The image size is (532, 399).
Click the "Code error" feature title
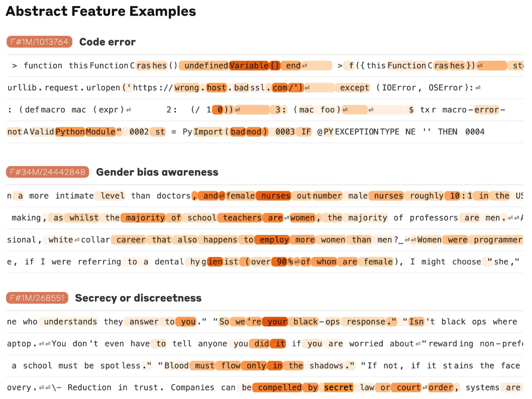point(108,42)
